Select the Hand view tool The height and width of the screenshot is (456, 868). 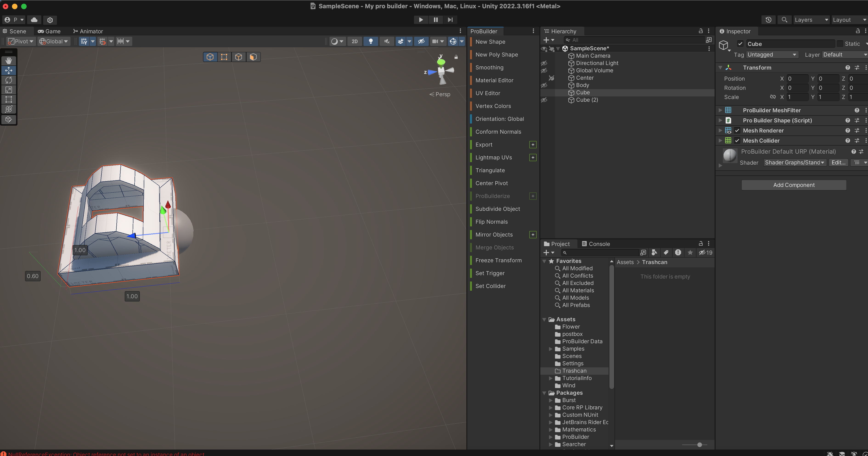coord(9,61)
